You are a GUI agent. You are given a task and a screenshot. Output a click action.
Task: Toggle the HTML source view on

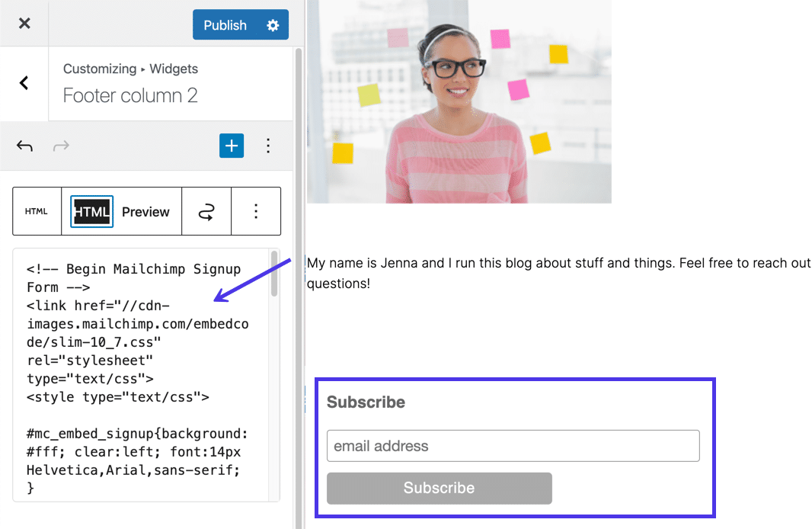91,211
